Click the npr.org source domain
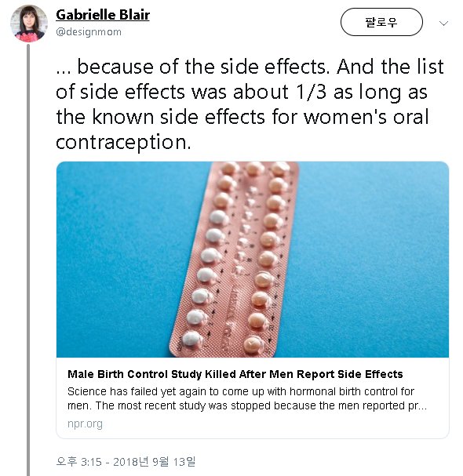Screen dimensions: 463x476 click(x=85, y=423)
